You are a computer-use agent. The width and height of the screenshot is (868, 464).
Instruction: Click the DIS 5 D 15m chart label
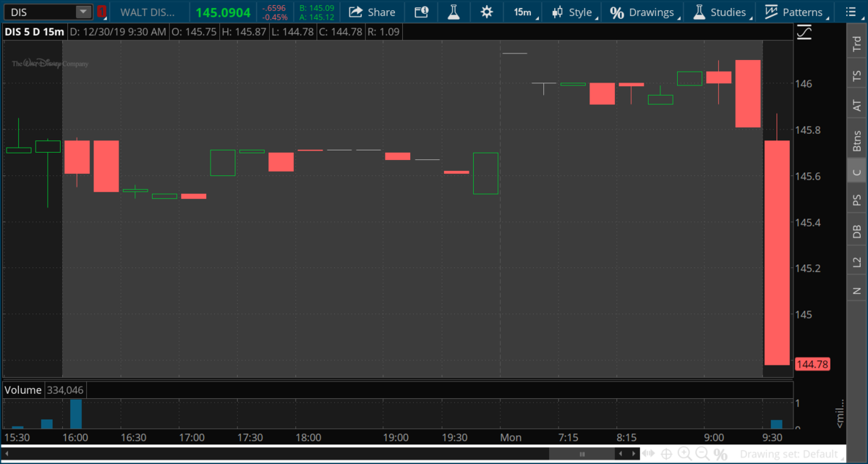point(35,33)
